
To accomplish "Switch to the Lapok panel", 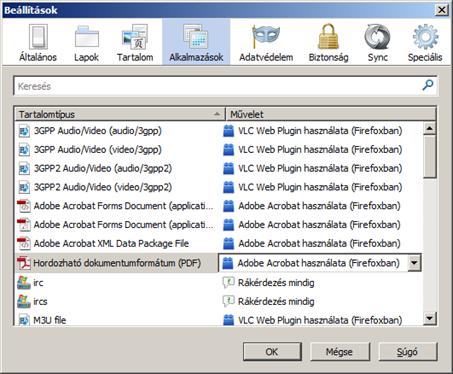I will pyautogui.click(x=86, y=37).
